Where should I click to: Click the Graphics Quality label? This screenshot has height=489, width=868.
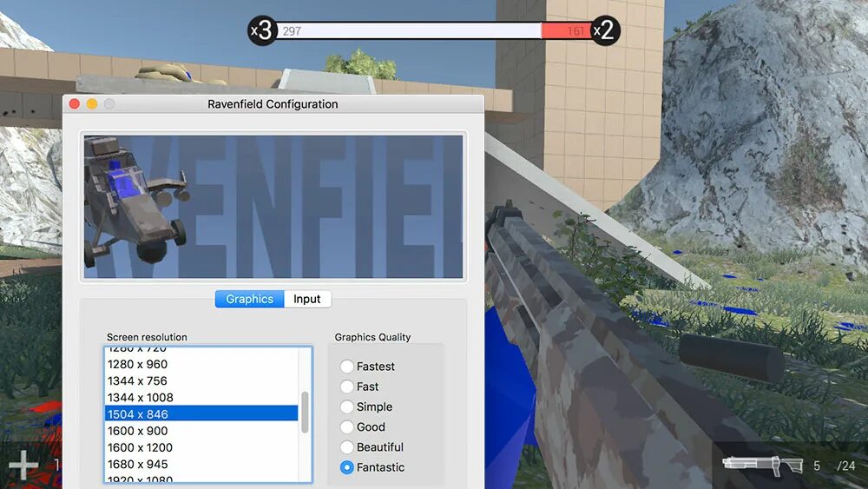tap(372, 337)
